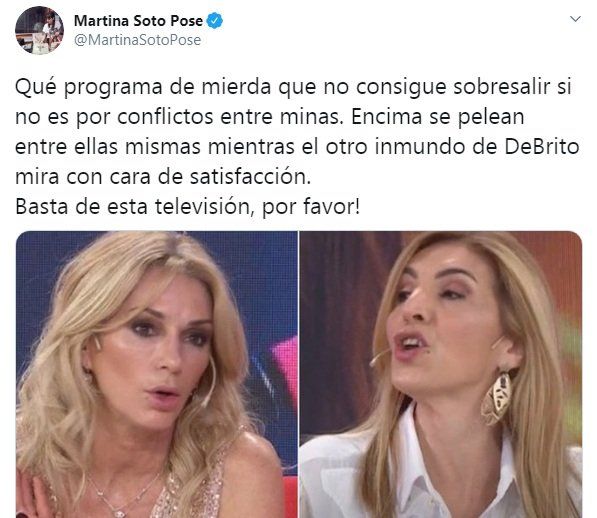The height and width of the screenshot is (518, 597).
Task: Click the headset microphone in right photo
Action: [379, 357]
